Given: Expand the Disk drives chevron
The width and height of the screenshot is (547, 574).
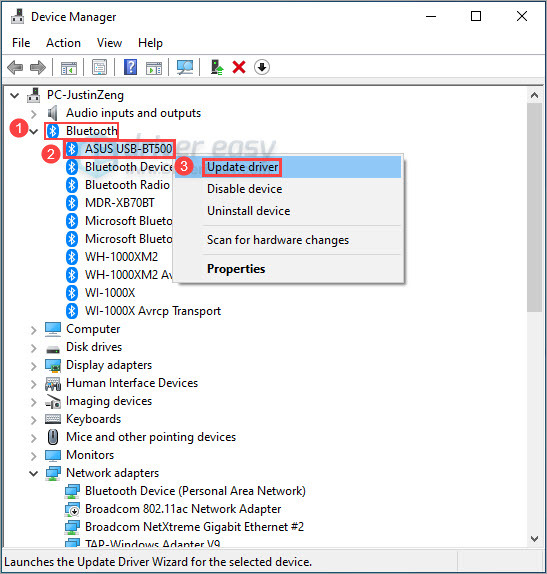Looking at the screenshot, I should click(x=34, y=348).
